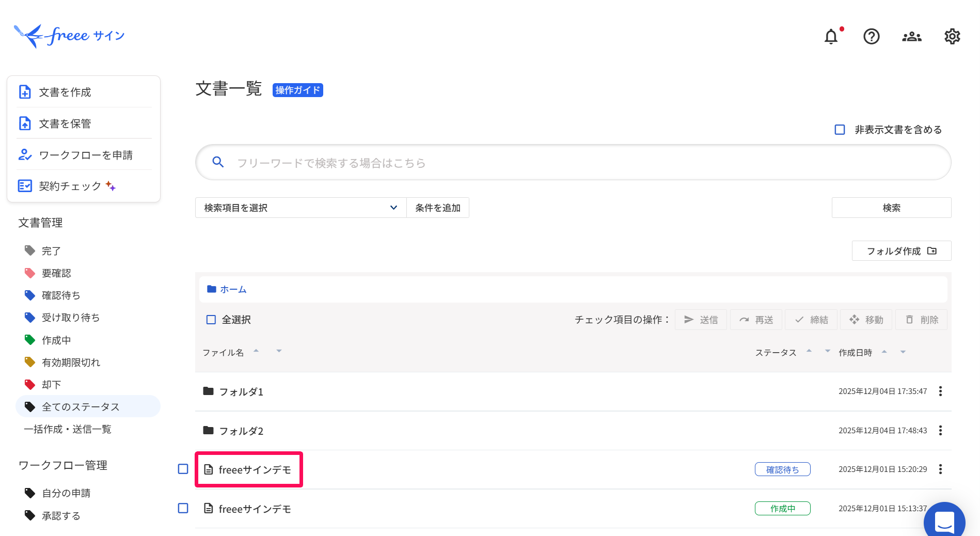Click the 再送 action button
This screenshot has width=980, height=536.
(x=756, y=320)
